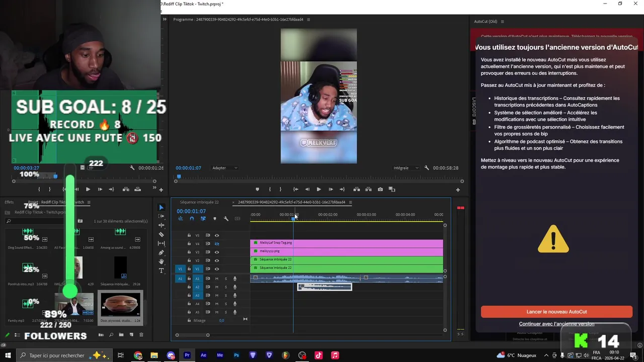The width and height of the screenshot is (644, 362).
Task: Select the Pen tool
Action: coord(161,252)
